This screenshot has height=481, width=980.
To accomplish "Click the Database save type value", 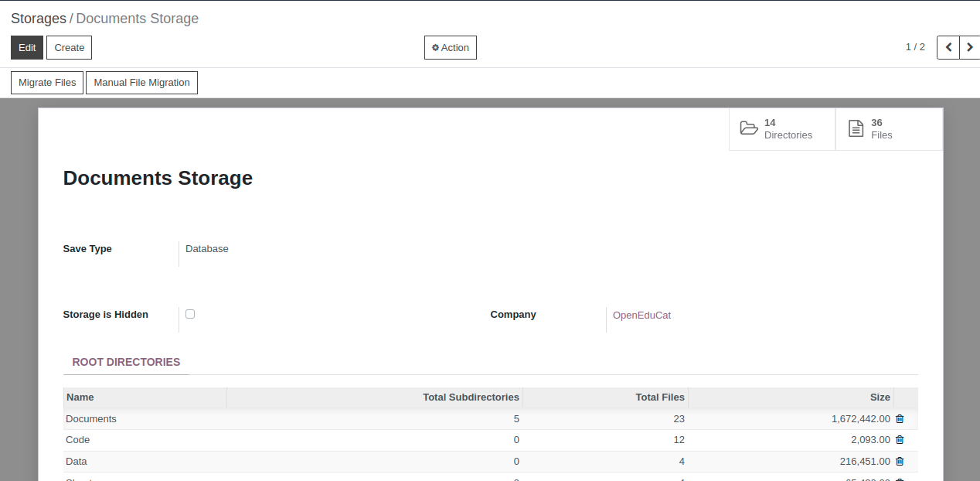I will point(207,249).
